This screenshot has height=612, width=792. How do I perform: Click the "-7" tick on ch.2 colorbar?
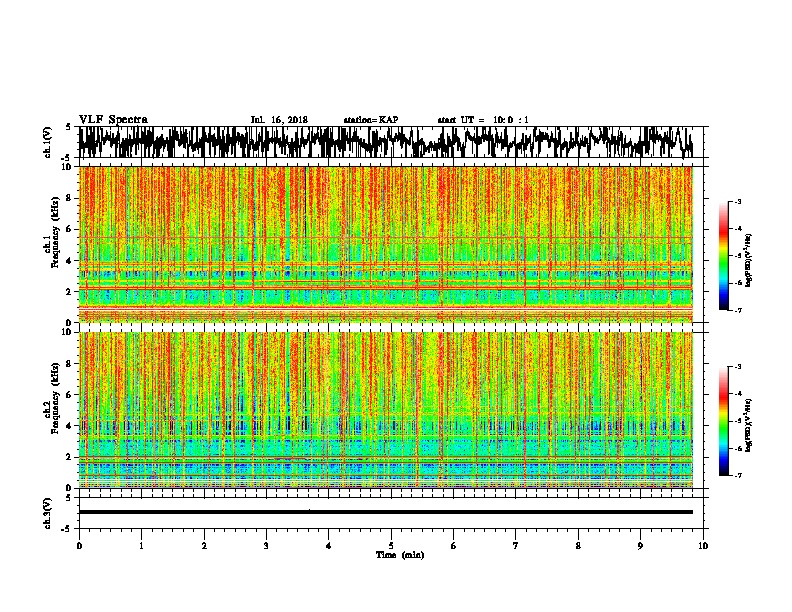[x=738, y=475]
